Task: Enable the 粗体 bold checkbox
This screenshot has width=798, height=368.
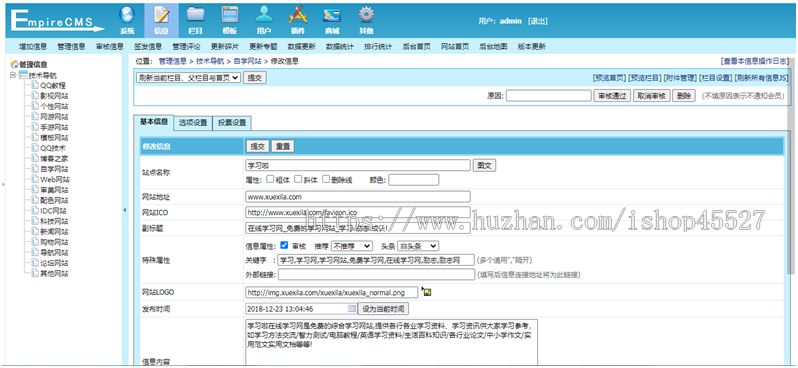Action: pos(270,179)
